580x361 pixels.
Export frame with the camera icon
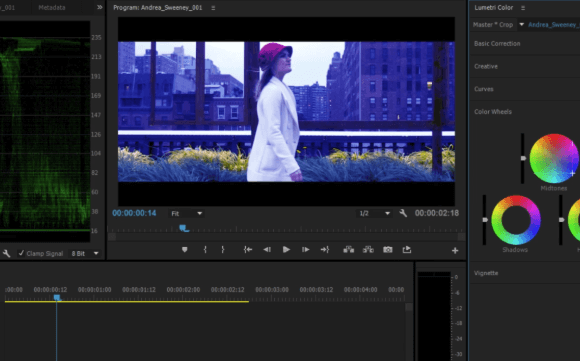[x=388, y=250]
